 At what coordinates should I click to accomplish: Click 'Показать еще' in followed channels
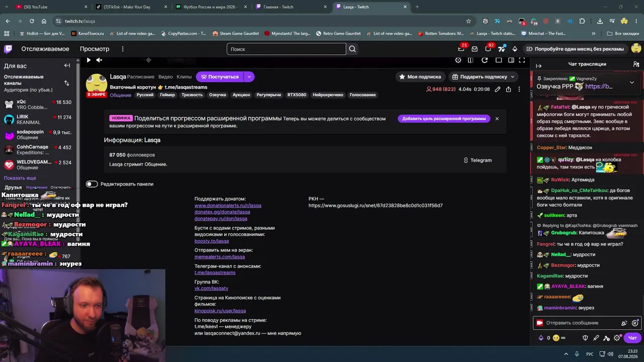point(20,178)
